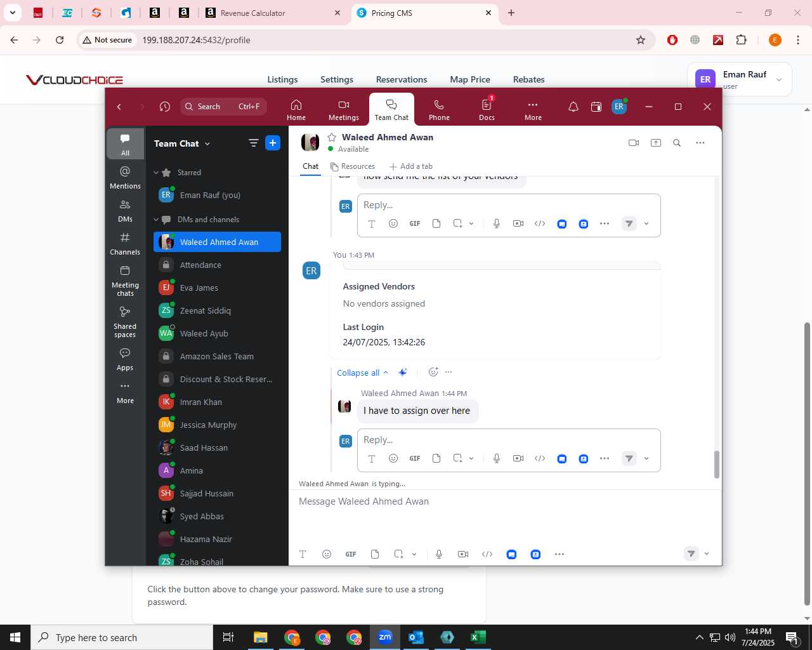Image resolution: width=812 pixels, height=650 pixels.
Task: Open emoji picker in the main message composer
Action: (327, 554)
